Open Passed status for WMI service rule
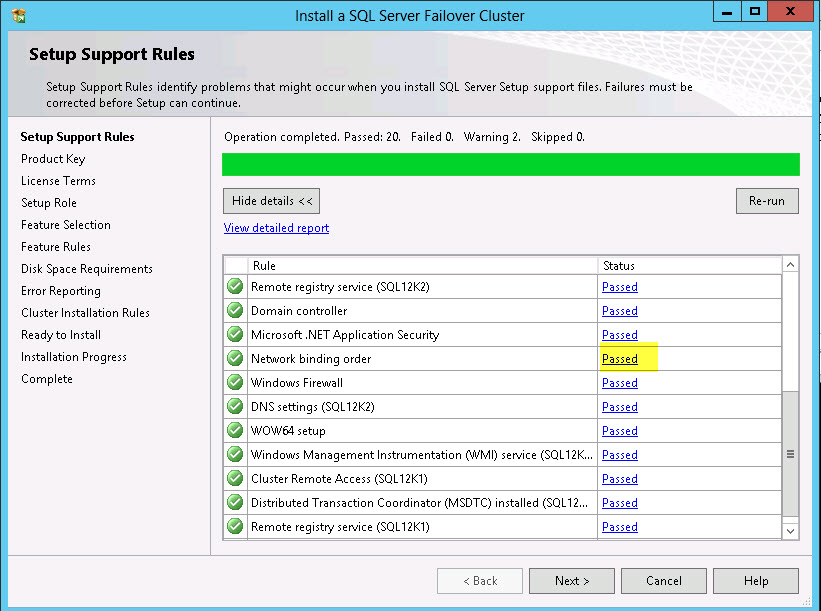Viewport: 821px width, 611px height. pos(620,455)
